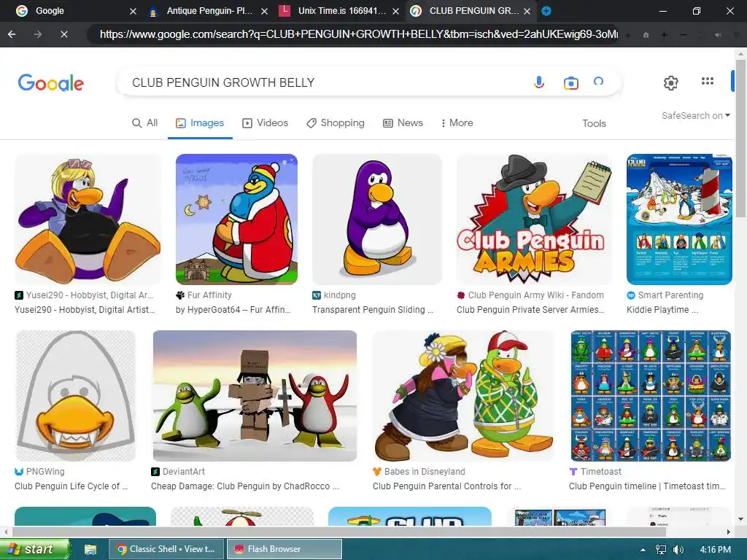Switch to All search results
This screenshot has height=560, width=747.
click(145, 122)
